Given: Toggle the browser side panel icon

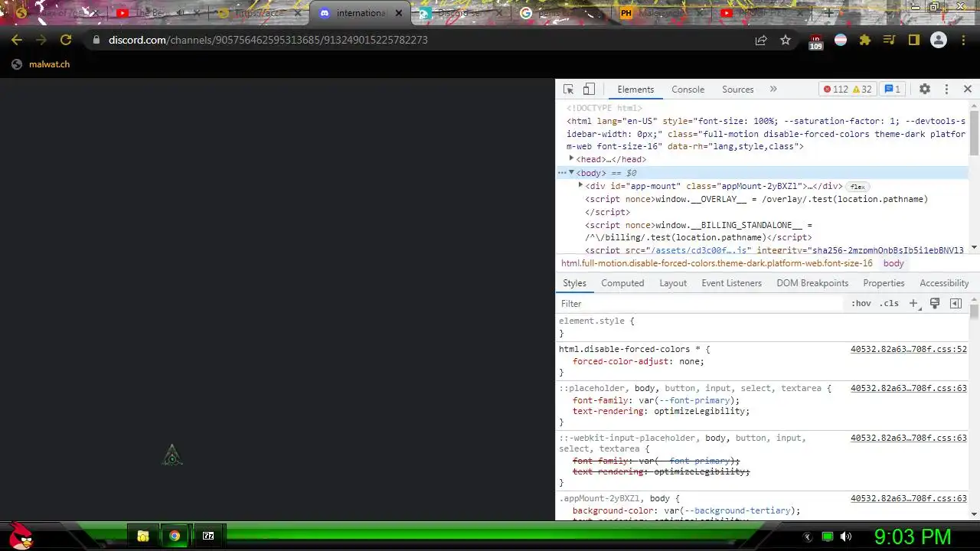Looking at the screenshot, I should click(x=913, y=40).
